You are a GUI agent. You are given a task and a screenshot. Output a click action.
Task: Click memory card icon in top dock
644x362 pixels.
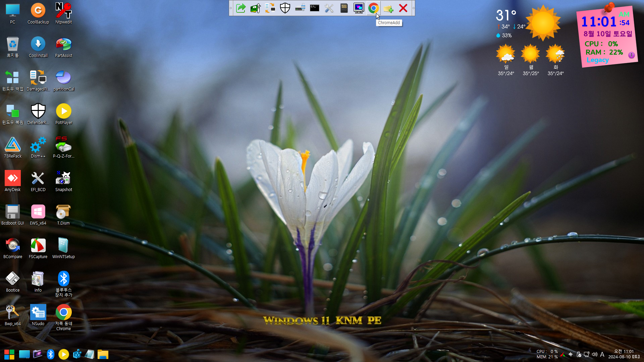tap(344, 8)
